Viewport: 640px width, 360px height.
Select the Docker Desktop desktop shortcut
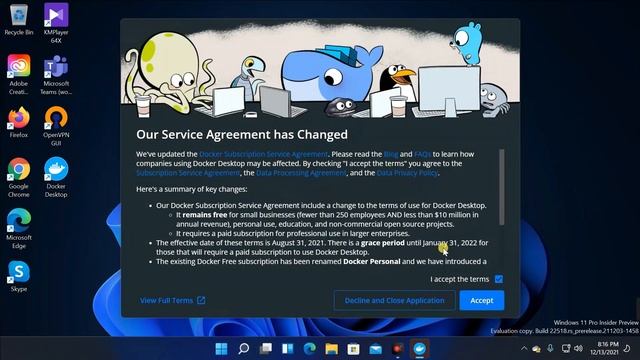(56, 178)
